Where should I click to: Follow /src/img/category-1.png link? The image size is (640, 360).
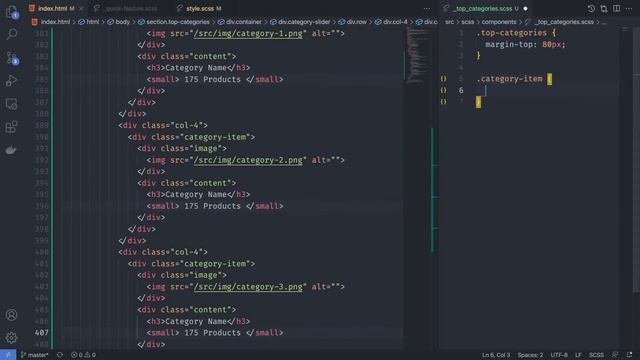click(248, 33)
